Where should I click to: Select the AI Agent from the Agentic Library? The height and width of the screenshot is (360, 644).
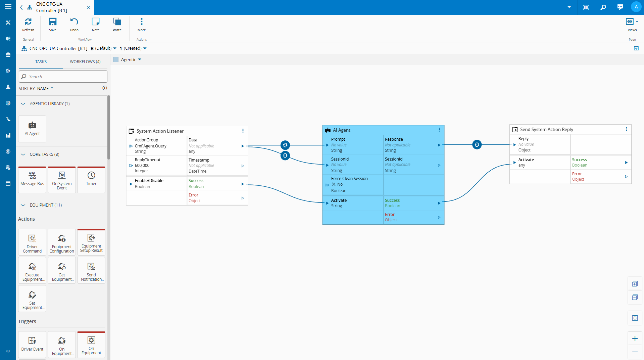(32, 129)
